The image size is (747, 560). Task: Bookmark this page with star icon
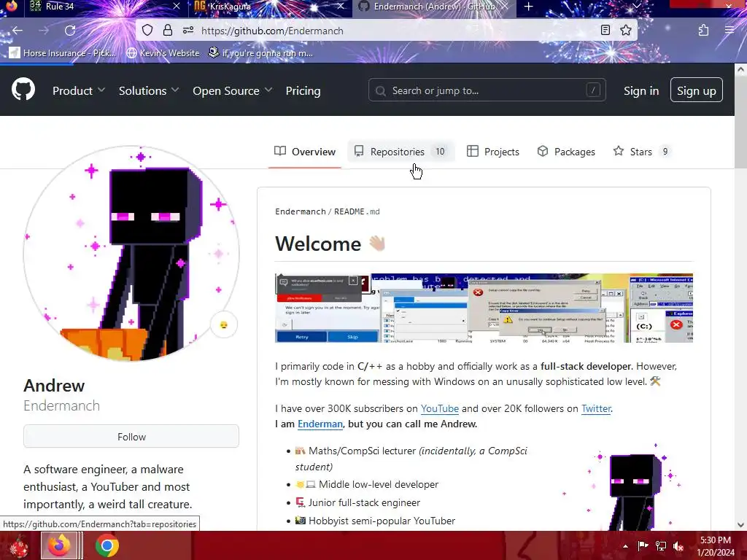pos(625,31)
